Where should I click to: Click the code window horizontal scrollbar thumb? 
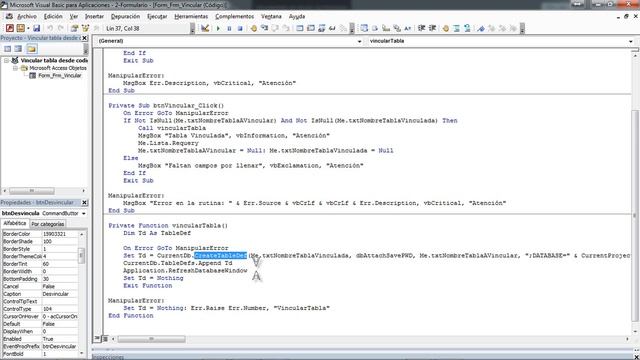click(151, 339)
